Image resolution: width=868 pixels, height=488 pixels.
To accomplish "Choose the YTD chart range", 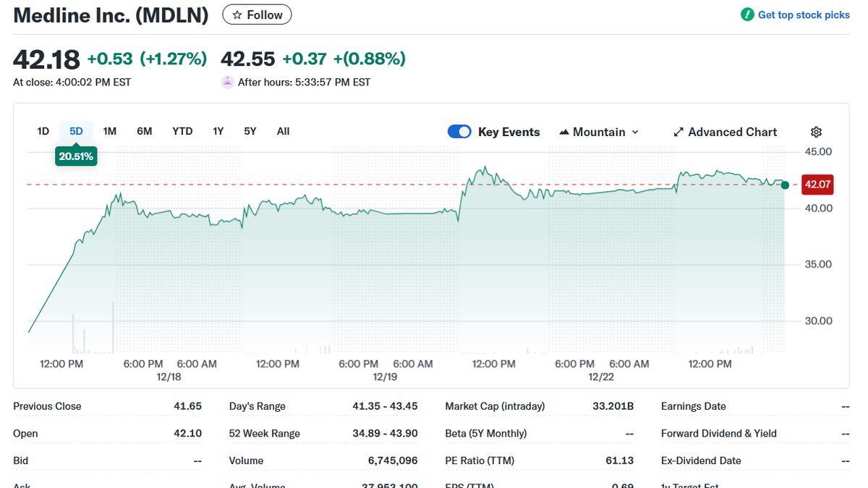I will pos(182,131).
